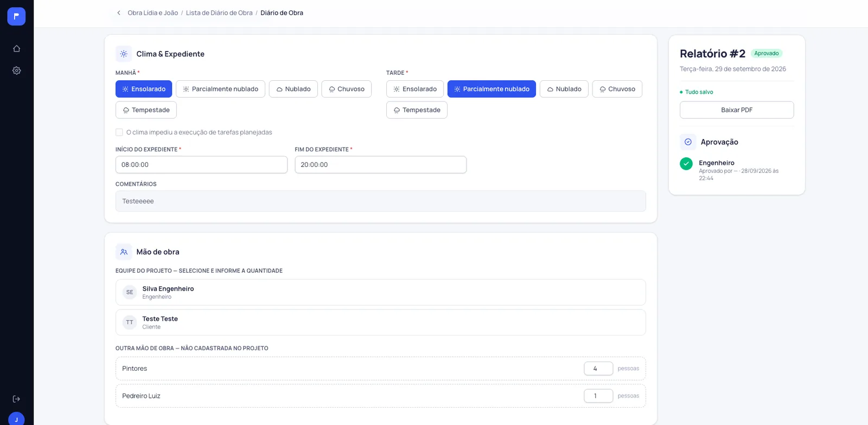The image size is (868, 425).
Task: Select Ensolarado for Manhã
Action: click(x=144, y=89)
